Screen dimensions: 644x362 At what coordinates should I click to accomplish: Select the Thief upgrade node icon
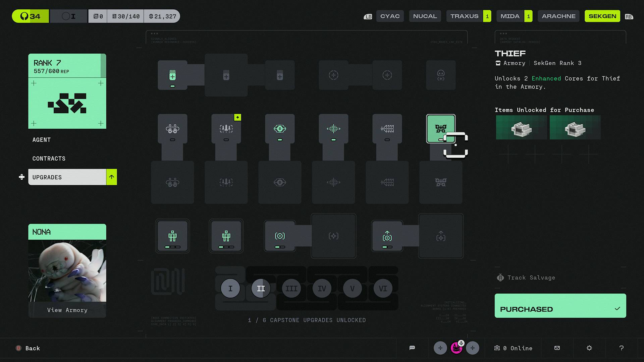tap(440, 128)
